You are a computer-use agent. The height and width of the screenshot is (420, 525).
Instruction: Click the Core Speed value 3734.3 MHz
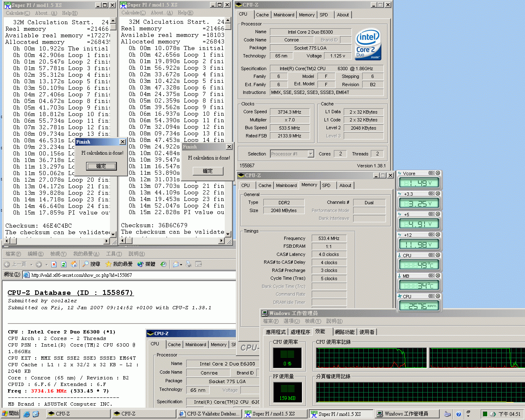(x=290, y=112)
